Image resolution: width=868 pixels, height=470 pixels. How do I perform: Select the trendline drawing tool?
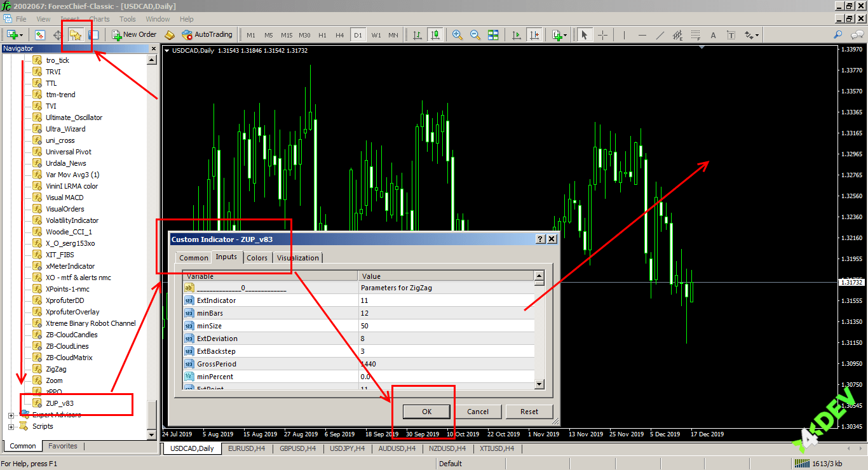click(660, 35)
